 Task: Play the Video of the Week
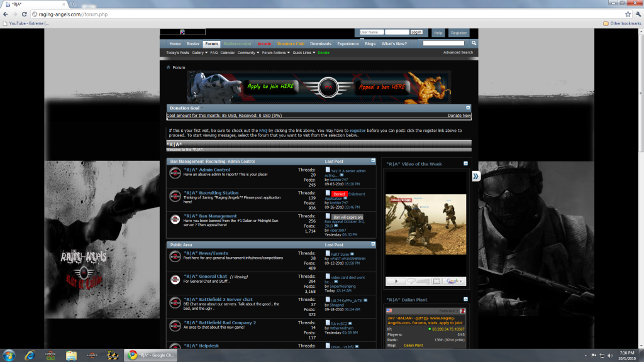click(396, 281)
